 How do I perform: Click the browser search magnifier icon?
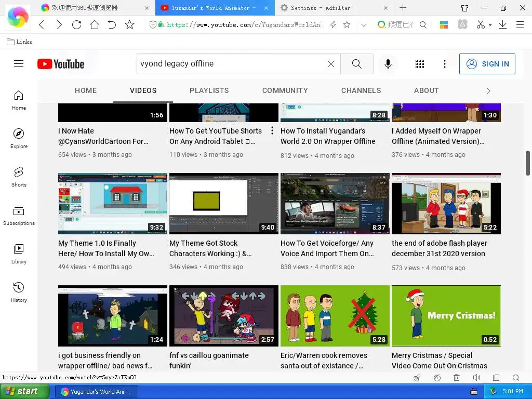pos(423,24)
